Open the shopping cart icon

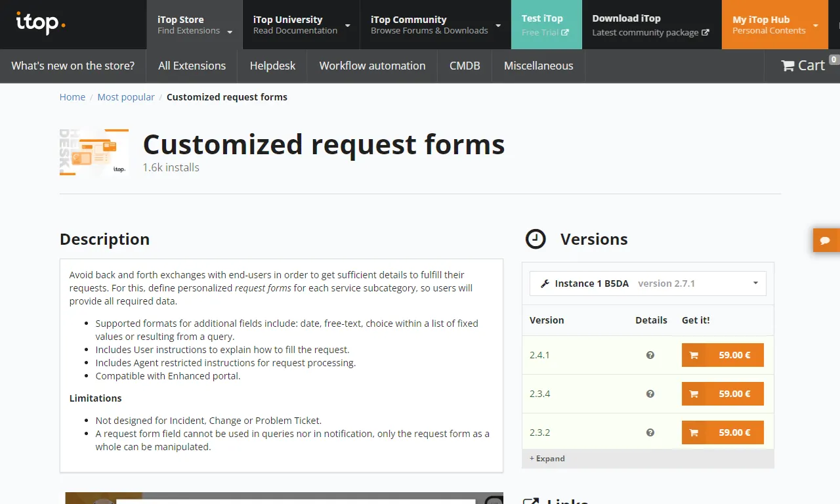tap(787, 66)
